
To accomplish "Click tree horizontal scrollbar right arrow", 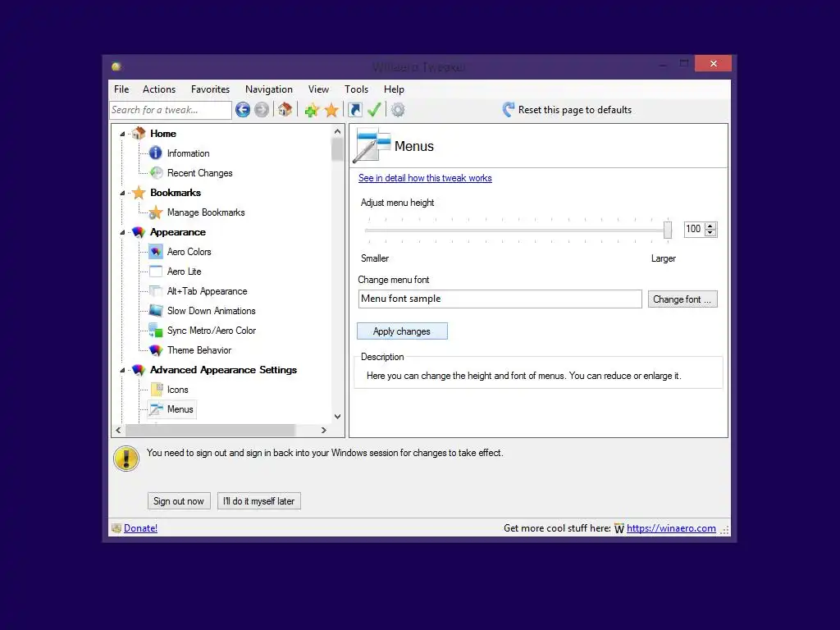I will click(323, 430).
